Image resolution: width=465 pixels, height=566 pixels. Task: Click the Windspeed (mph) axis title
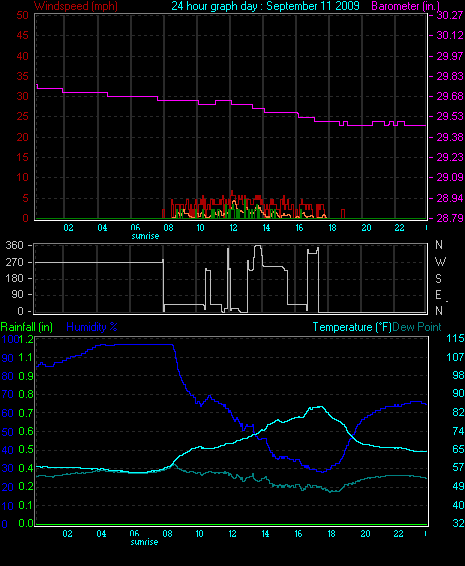pyautogui.click(x=76, y=6)
